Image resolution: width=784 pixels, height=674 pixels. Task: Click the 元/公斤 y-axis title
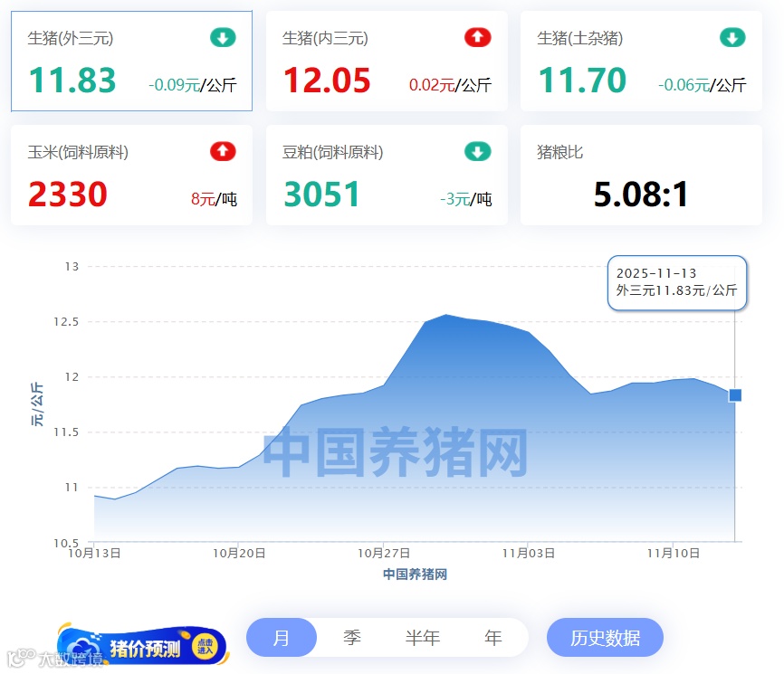click(37, 404)
